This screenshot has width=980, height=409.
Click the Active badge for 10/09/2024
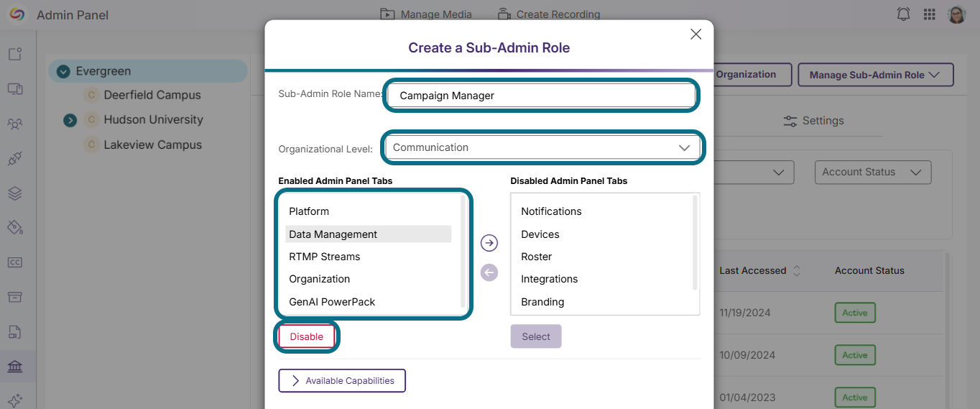pyautogui.click(x=855, y=355)
